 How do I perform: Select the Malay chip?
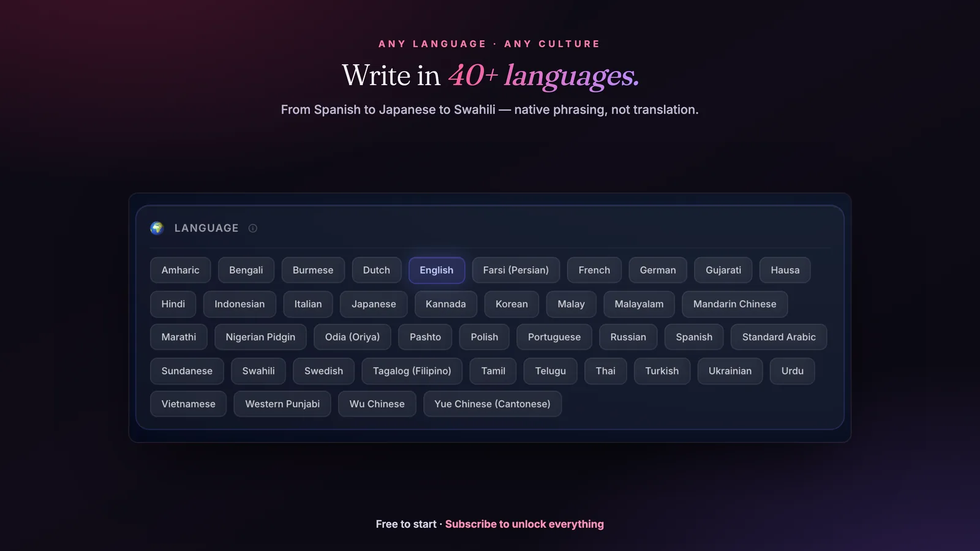(x=571, y=304)
